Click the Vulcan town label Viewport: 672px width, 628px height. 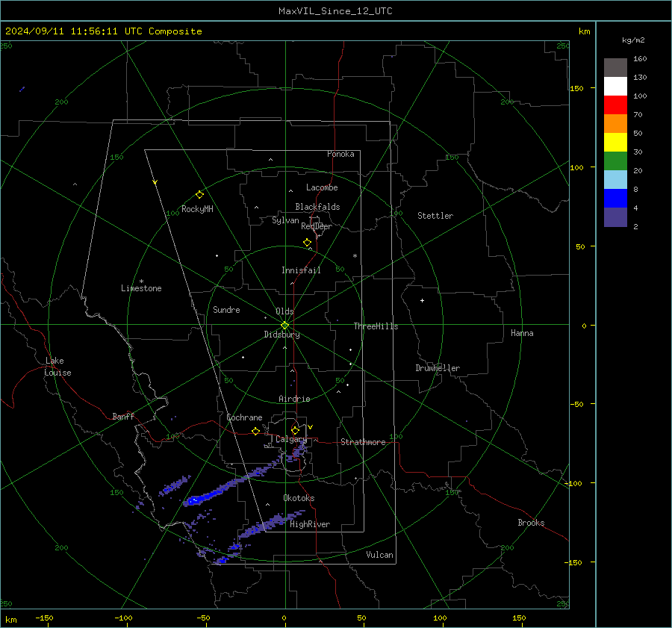(x=380, y=555)
